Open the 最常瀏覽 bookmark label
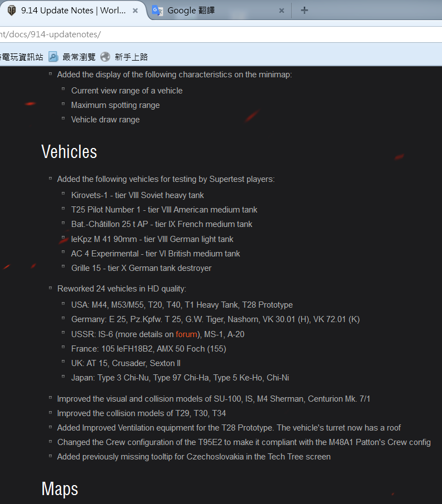This screenshot has width=442, height=504. tap(79, 57)
